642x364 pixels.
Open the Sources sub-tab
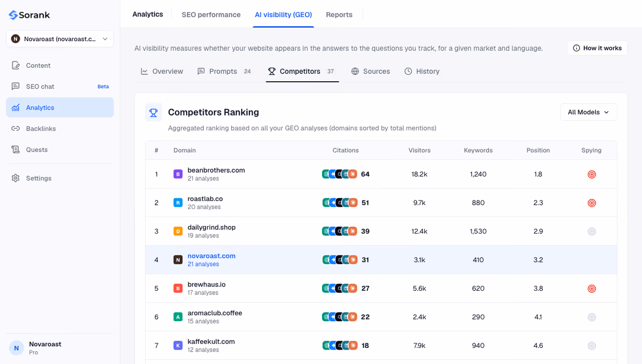(x=370, y=71)
